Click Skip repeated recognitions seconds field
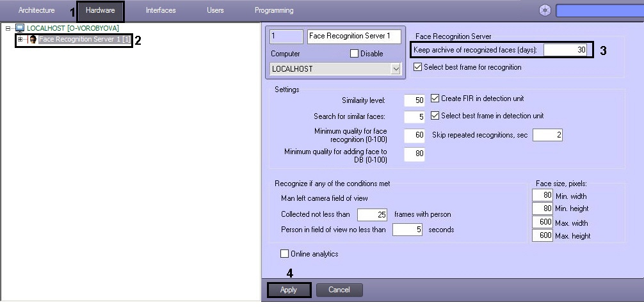The height and width of the screenshot is (307, 644). 547,135
